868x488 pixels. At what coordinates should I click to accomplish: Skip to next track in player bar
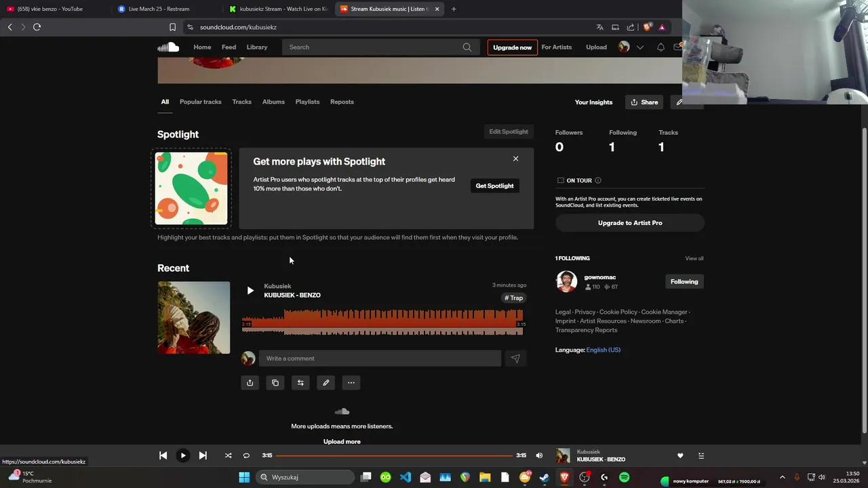202,455
